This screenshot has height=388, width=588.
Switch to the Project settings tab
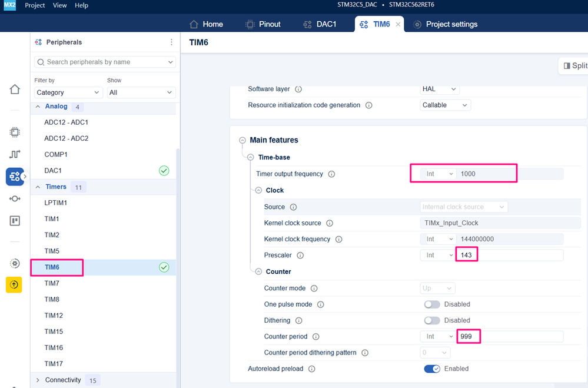(x=445, y=24)
